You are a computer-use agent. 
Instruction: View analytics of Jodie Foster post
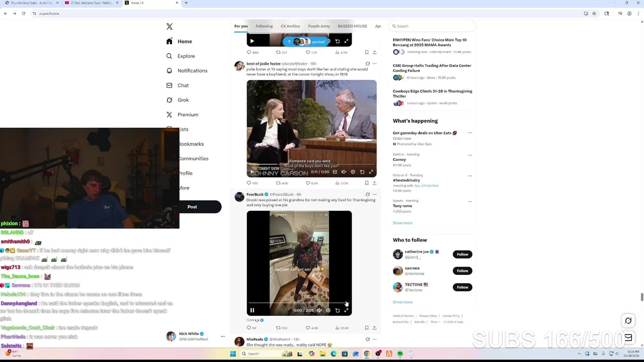coord(342,183)
